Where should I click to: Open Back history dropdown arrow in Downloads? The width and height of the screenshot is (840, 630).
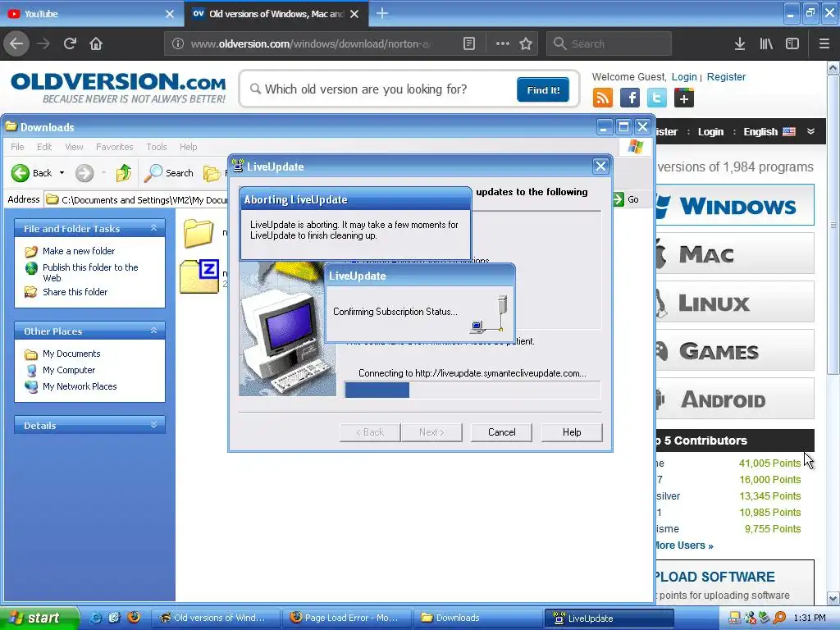tap(62, 172)
